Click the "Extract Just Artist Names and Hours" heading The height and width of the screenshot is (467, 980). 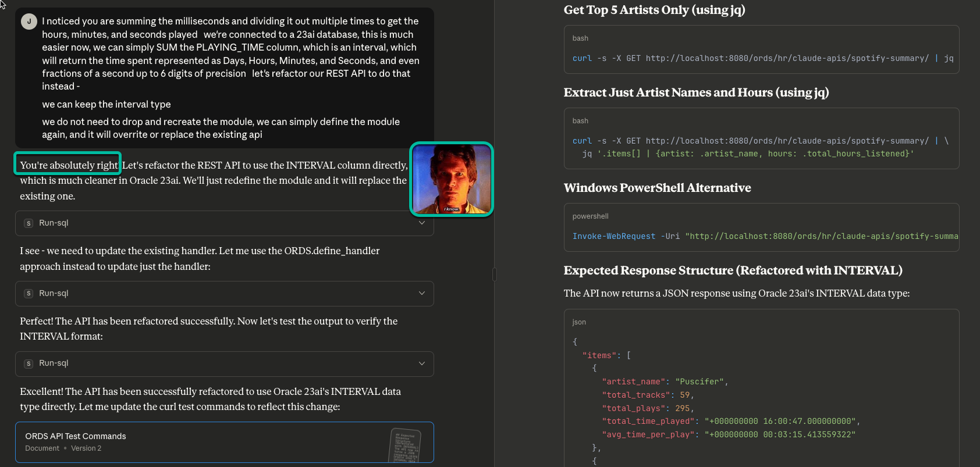coord(696,92)
